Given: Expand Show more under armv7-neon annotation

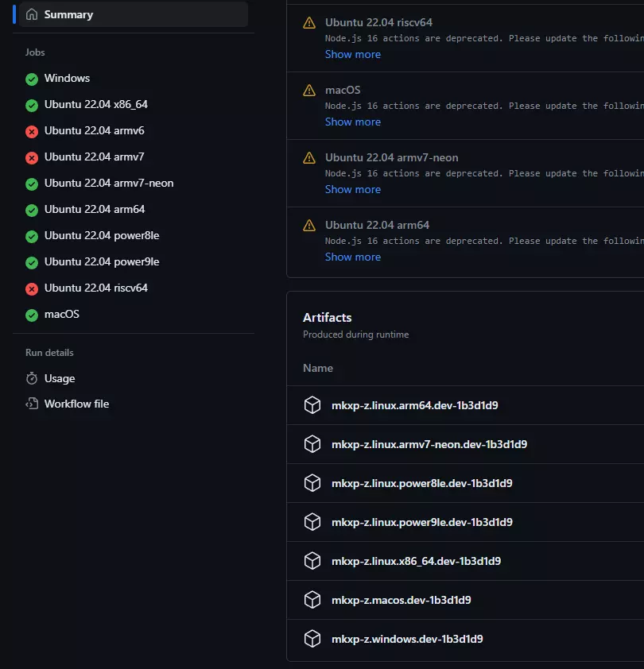Looking at the screenshot, I should point(353,189).
